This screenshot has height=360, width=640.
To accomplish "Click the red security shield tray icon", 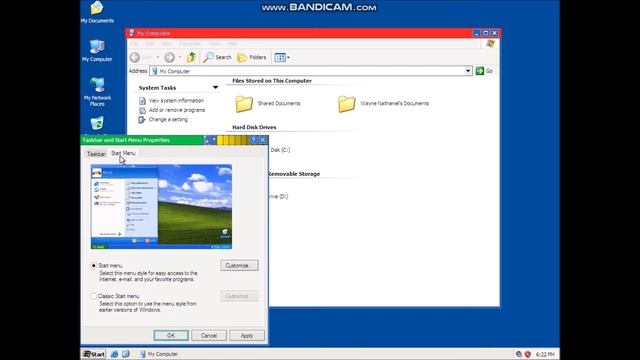I will click(x=527, y=354).
